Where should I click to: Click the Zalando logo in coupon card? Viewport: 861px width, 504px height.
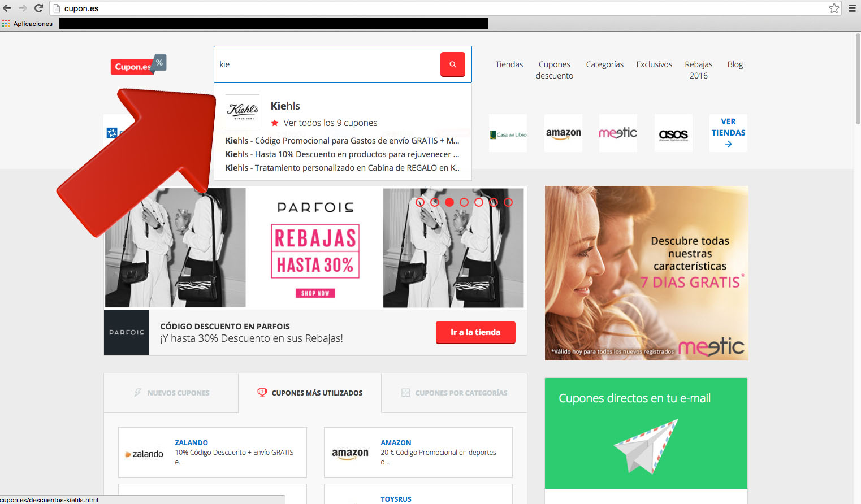[144, 454]
